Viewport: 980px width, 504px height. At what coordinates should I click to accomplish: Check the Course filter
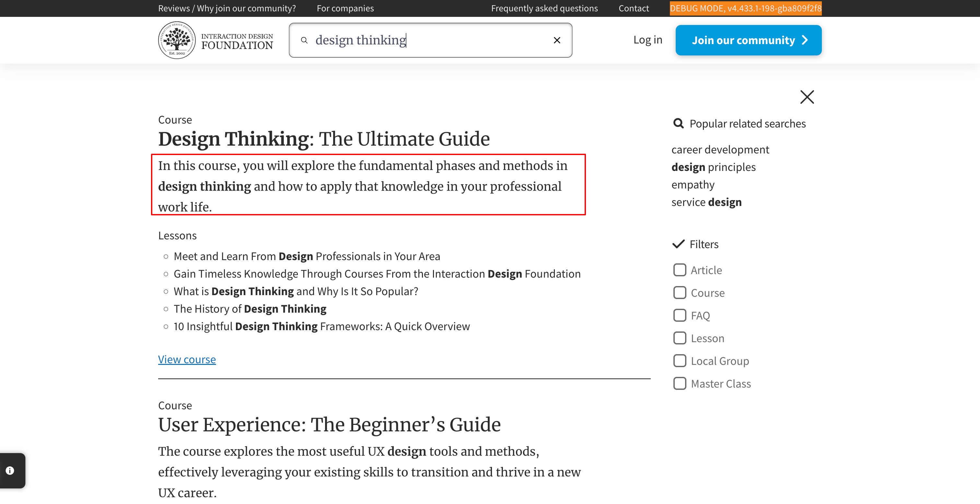[680, 293]
